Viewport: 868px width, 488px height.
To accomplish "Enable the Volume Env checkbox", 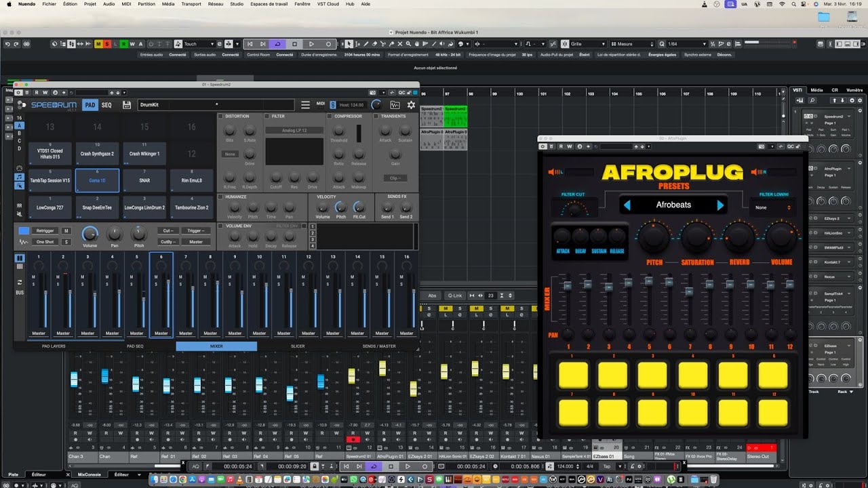I will tap(220, 226).
